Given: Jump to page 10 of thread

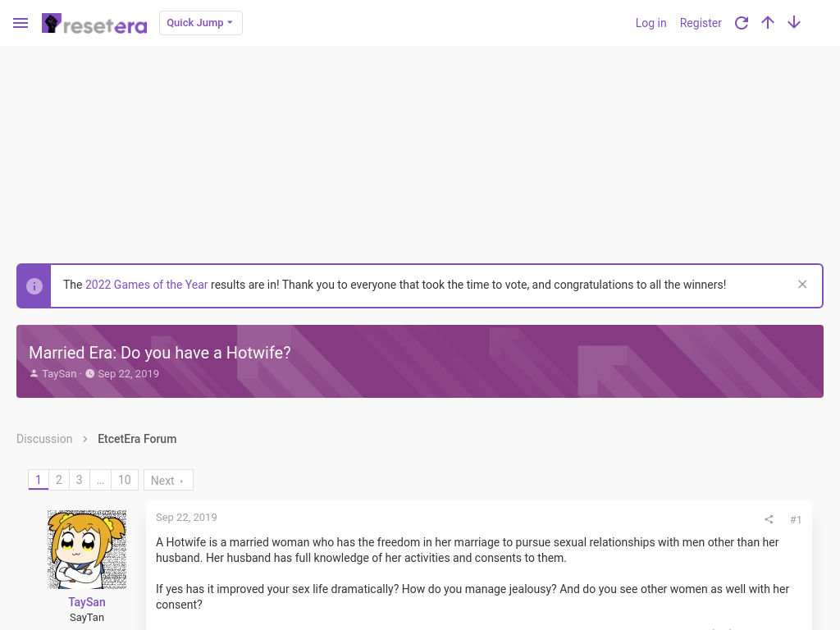Looking at the screenshot, I should pyautogui.click(x=125, y=480).
